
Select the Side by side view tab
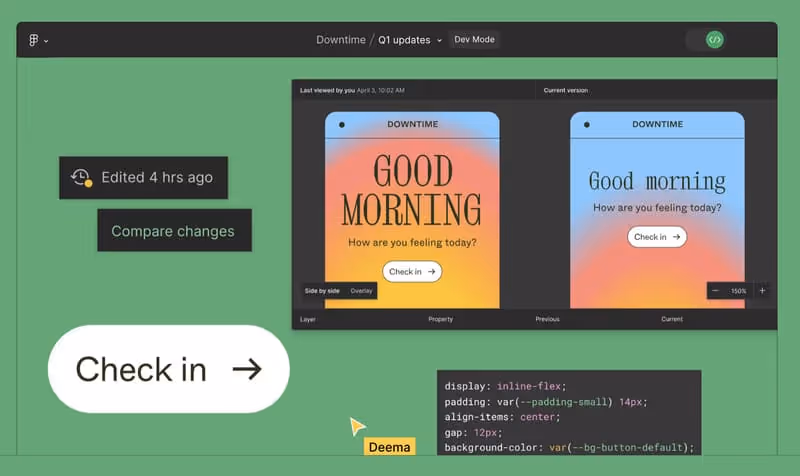click(x=322, y=291)
